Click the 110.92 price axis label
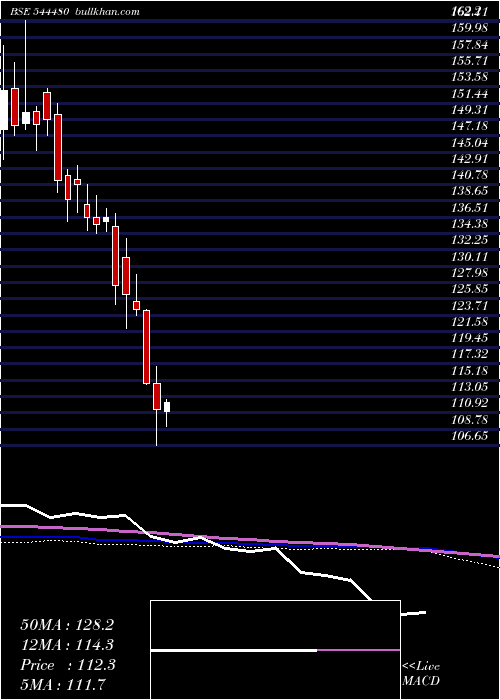 pos(468,404)
